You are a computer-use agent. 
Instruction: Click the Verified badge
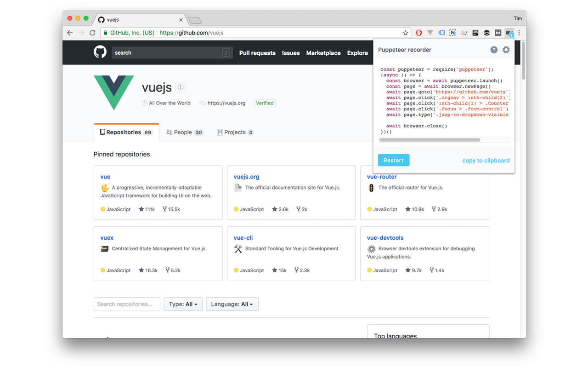[x=265, y=103]
